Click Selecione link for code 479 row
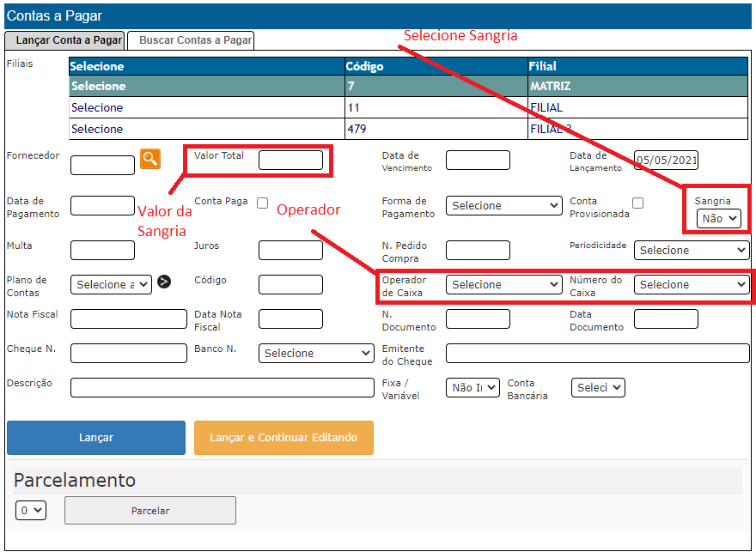756x558 pixels. tap(97, 129)
